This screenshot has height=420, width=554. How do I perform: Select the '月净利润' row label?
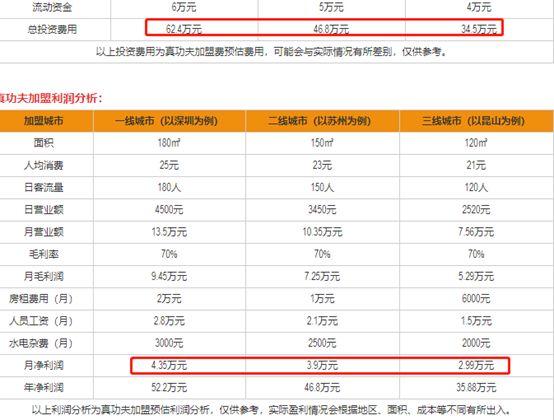(43, 365)
